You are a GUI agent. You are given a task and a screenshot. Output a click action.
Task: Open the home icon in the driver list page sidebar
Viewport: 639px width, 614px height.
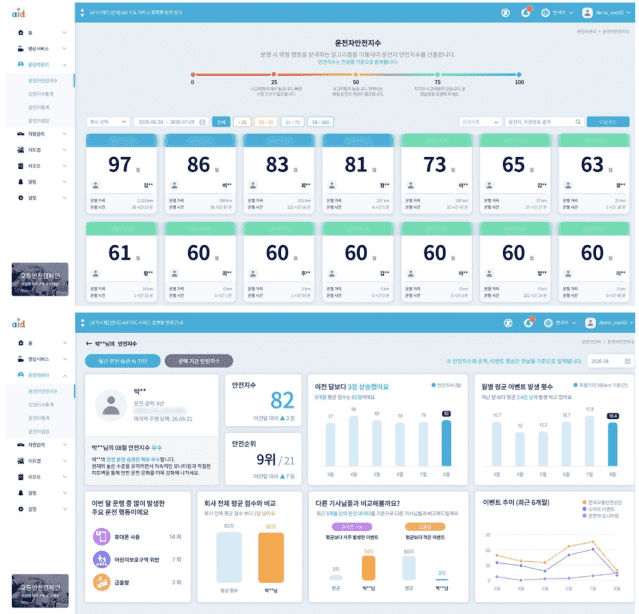click(21, 33)
